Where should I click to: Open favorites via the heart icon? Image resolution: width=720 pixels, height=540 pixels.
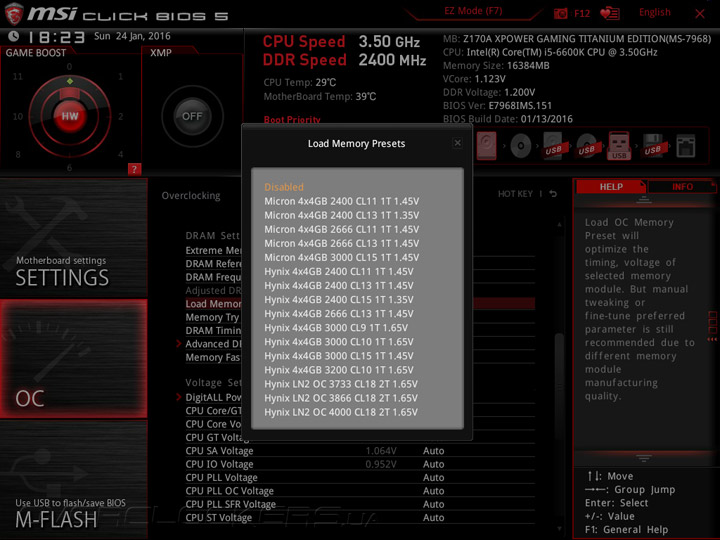610,13
